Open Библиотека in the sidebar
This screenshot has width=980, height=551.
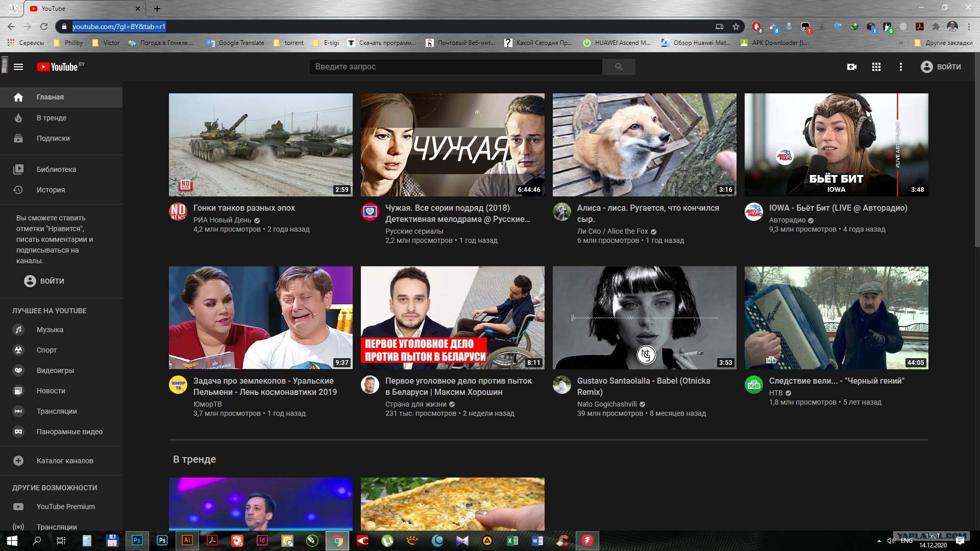[x=61, y=169]
